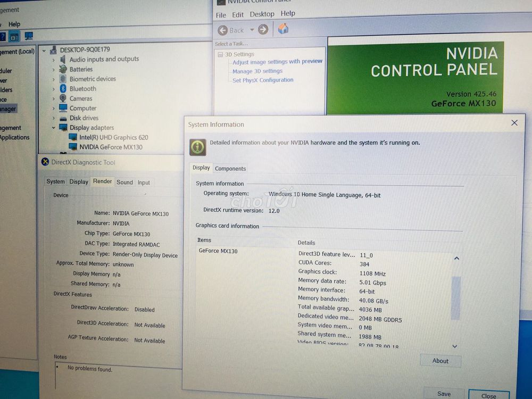Click the Display adapters monitor icon
Viewport: 532px width, 399px height.
click(x=63, y=128)
